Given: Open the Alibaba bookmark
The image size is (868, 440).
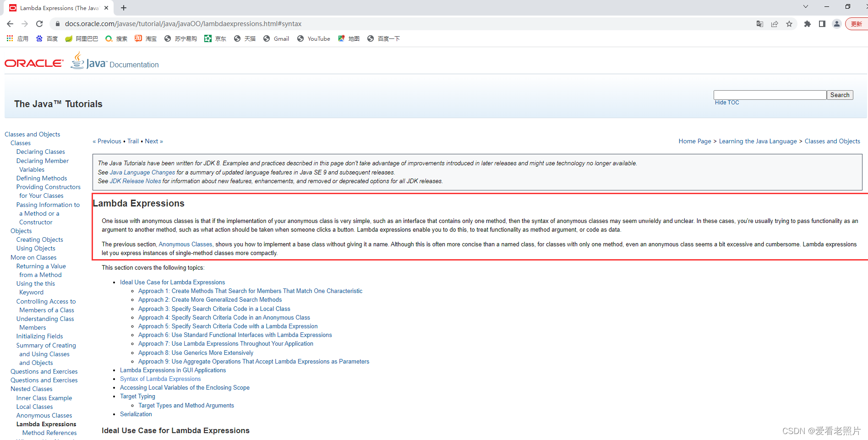Looking at the screenshot, I should click(x=82, y=39).
